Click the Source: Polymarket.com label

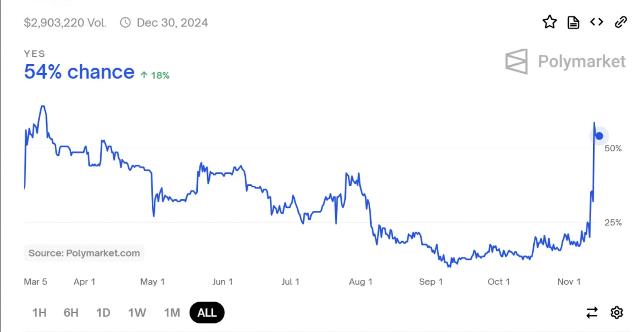point(84,253)
